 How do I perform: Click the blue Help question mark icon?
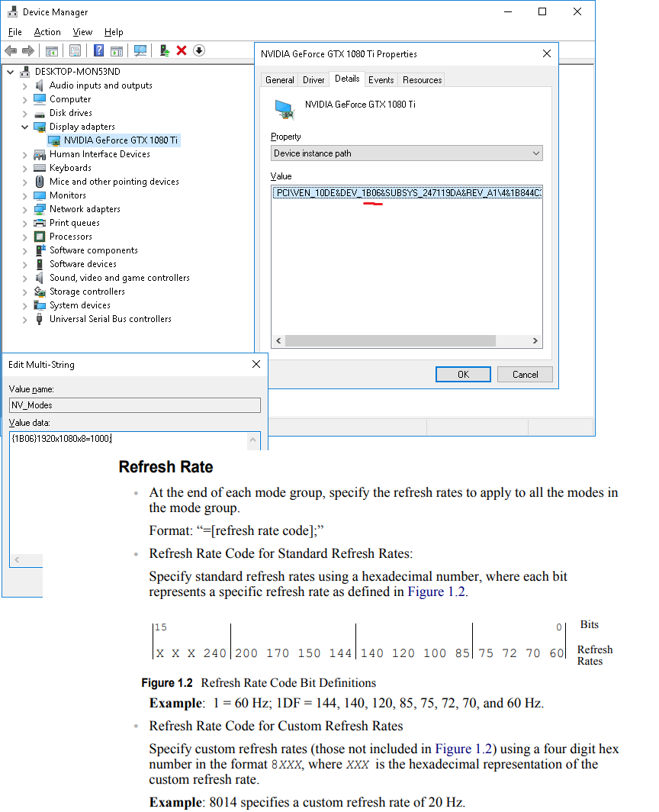tap(98, 50)
